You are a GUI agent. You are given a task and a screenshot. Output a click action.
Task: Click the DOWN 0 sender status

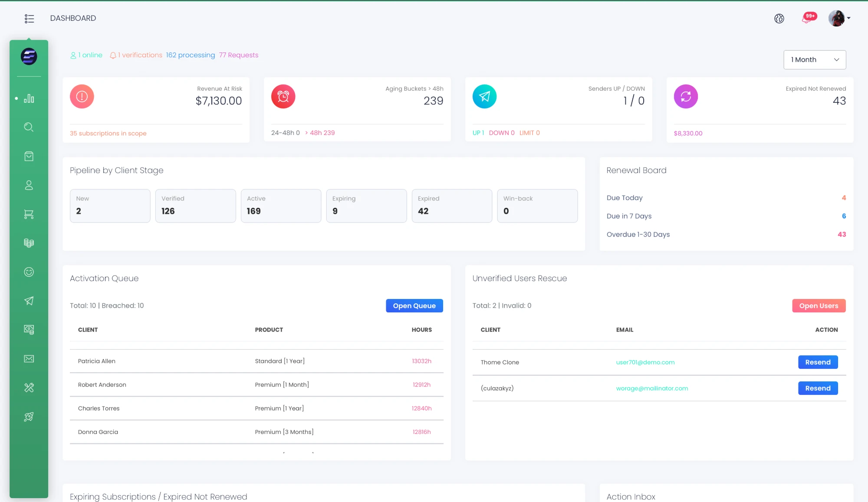pos(502,133)
